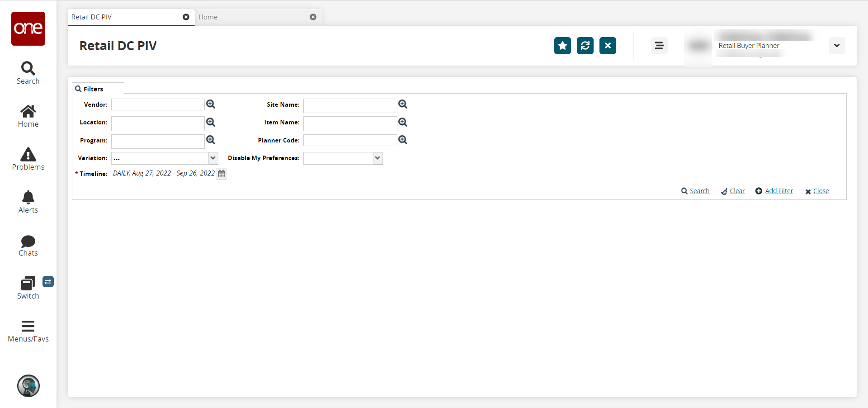Open Alerts bell in sidebar
The width and height of the screenshot is (868, 408).
pos(28,202)
